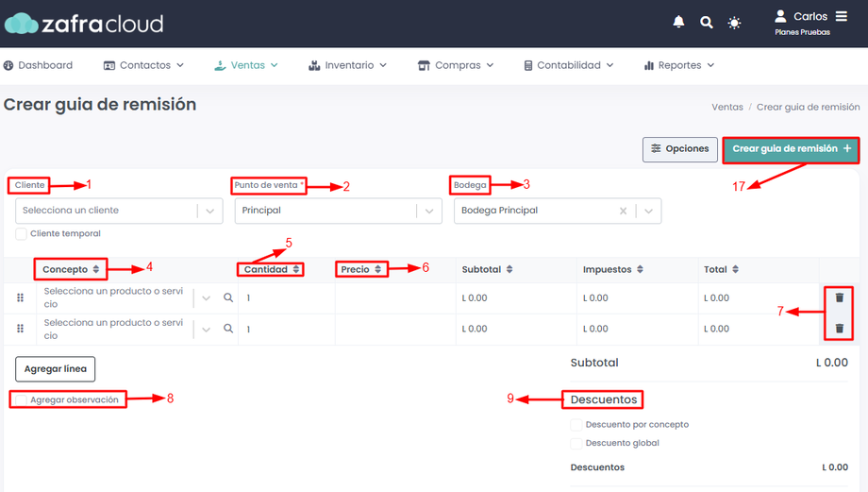This screenshot has height=492, width=868.
Task: Click the Opciones button
Action: [680, 149]
